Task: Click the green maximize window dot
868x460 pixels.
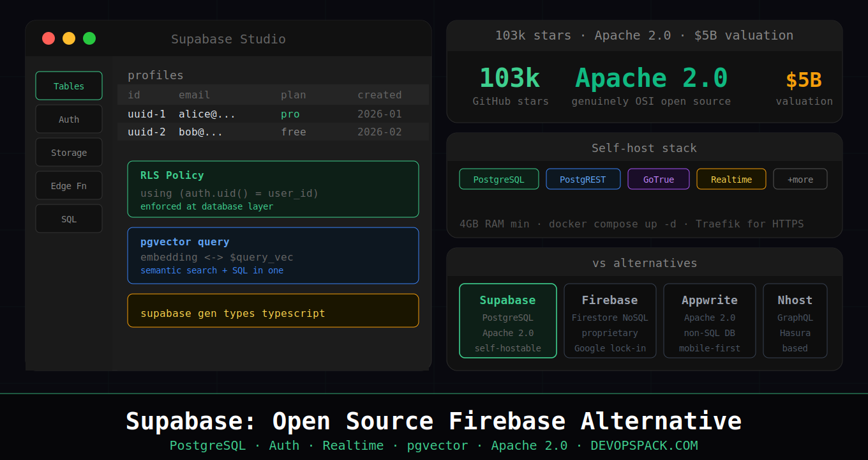Action: tap(89, 38)
